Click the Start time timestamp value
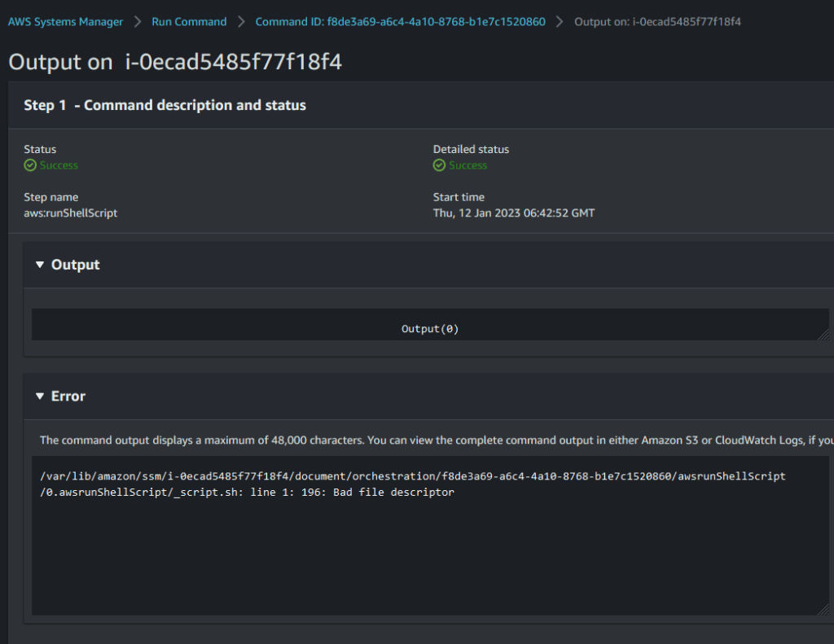This screenshot has height=644, width=834. click(x=513, y=213)
